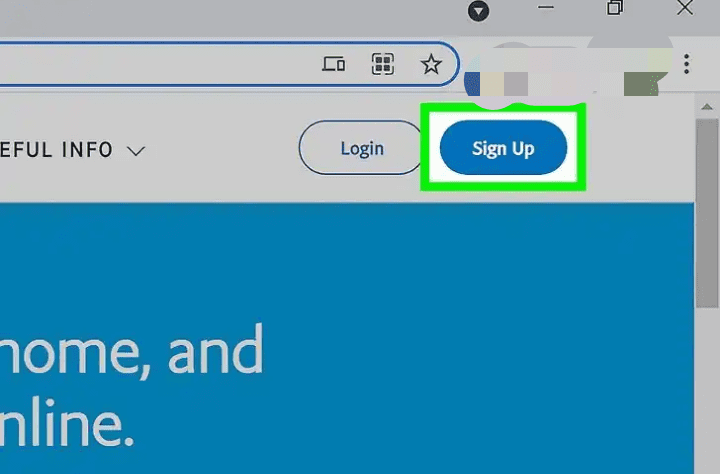Minimize the browser window
The image size is (720, 474).
546,7
